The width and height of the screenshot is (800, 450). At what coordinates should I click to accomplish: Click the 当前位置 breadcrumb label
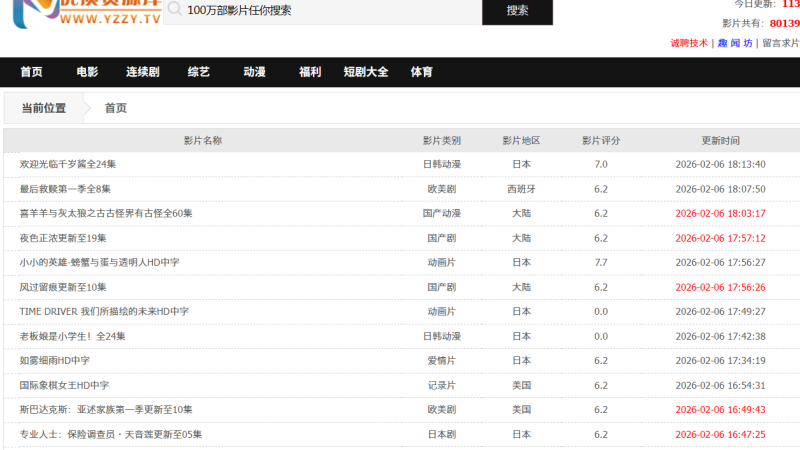click(44, 108)
